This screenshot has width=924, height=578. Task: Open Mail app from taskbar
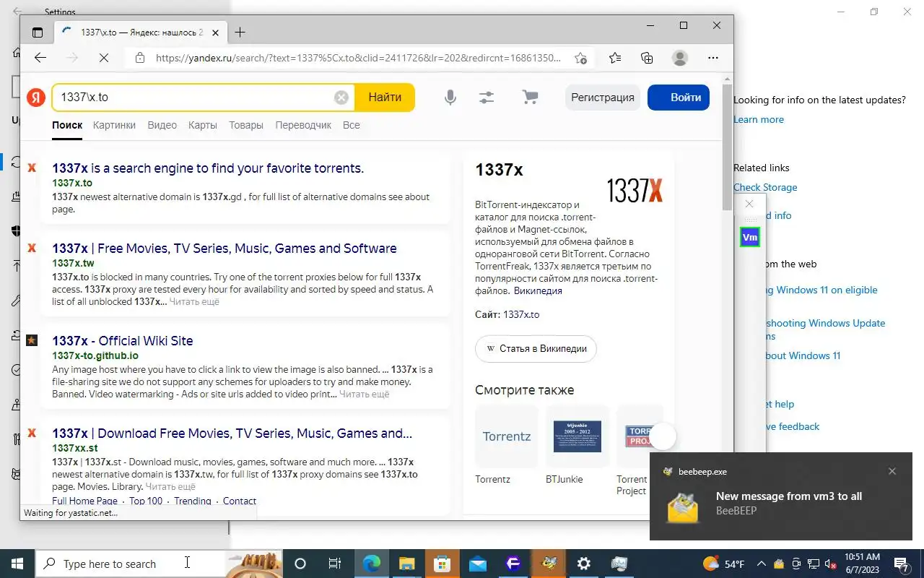coord(477,564)
